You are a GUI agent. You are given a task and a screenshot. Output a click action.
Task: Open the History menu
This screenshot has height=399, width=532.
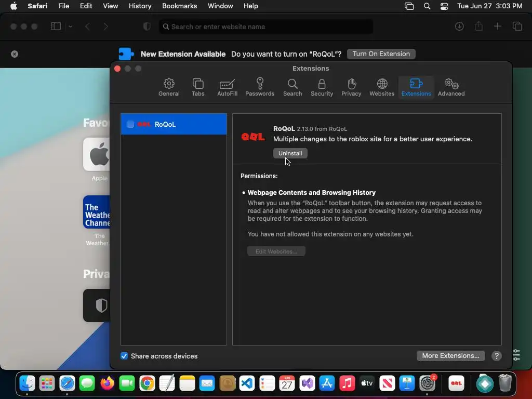140,6
